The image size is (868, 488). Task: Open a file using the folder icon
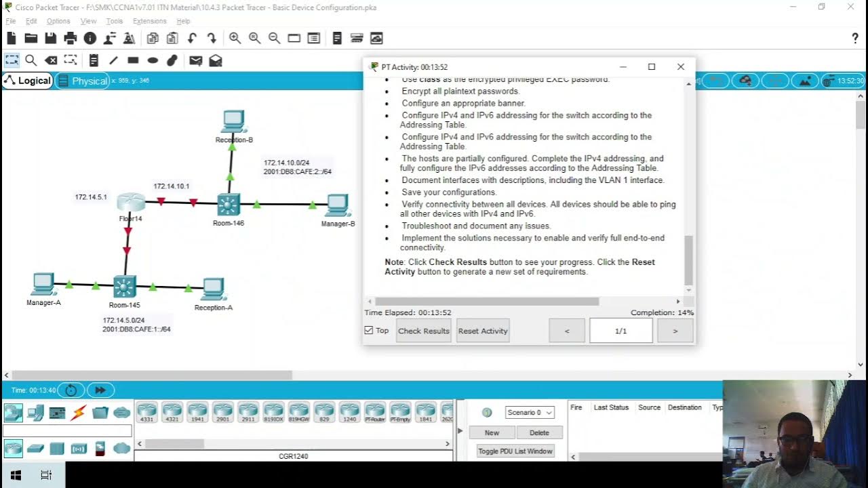pos(31,39)
